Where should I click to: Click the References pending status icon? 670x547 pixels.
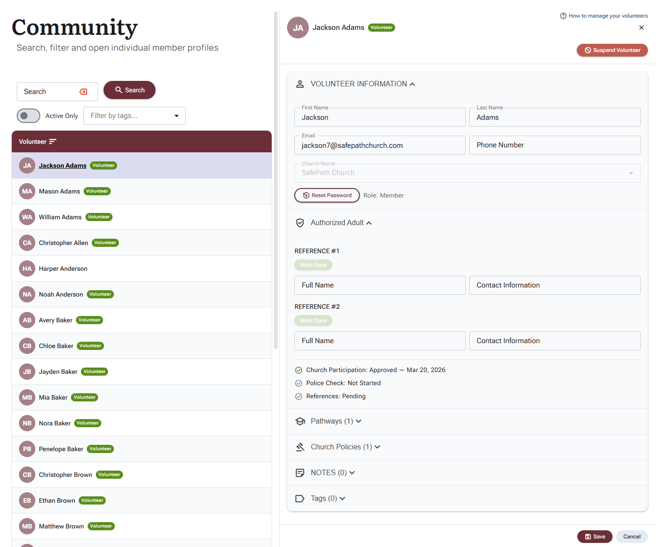[x=299, y=397]
